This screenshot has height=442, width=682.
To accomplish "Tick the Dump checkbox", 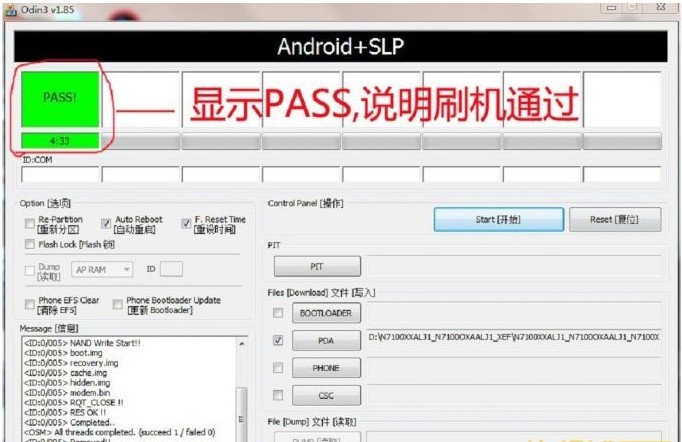I will (30, 271).
